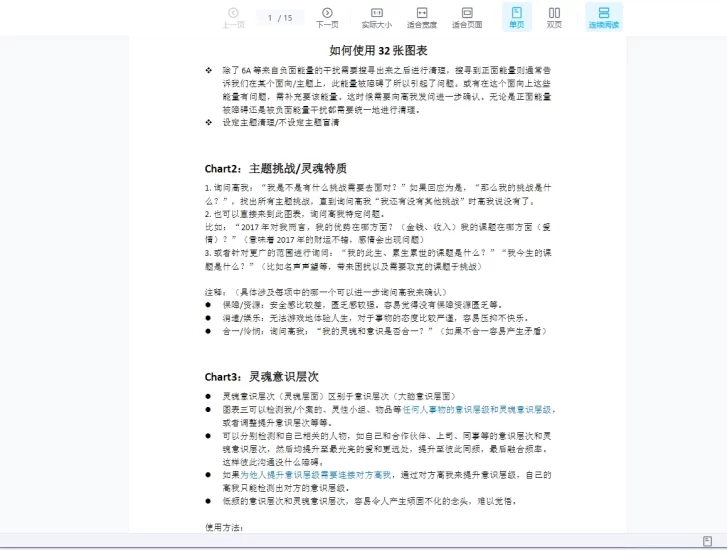Click the 合一/冷协 bullet item
Screen dimensions: 727x550
[x=385, y=331]
